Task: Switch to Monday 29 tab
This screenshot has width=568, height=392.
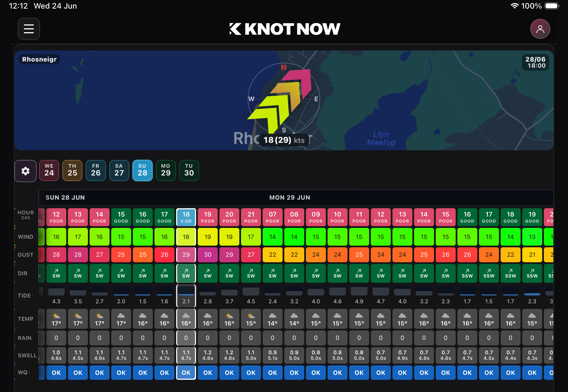Action: click(x=166, y=170)
